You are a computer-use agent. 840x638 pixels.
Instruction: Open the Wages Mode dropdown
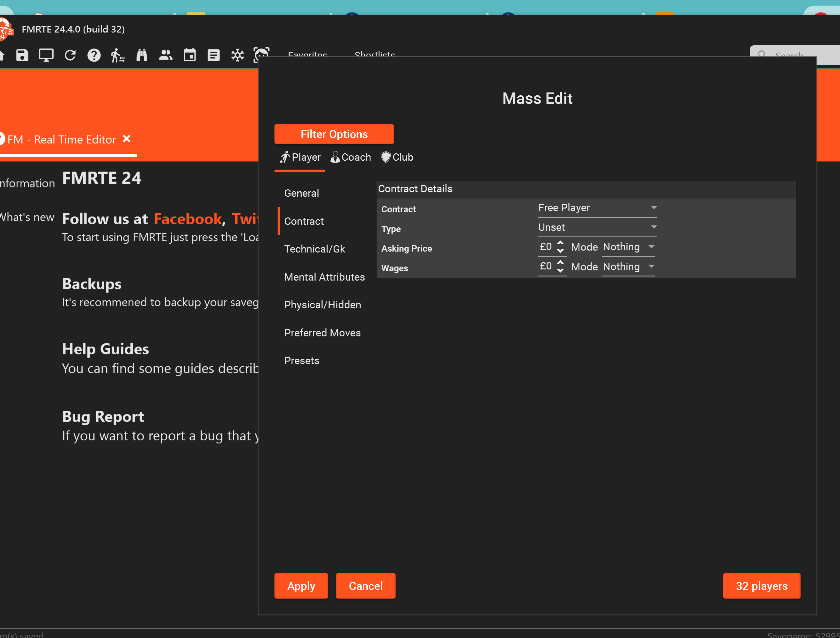(629, 267)
